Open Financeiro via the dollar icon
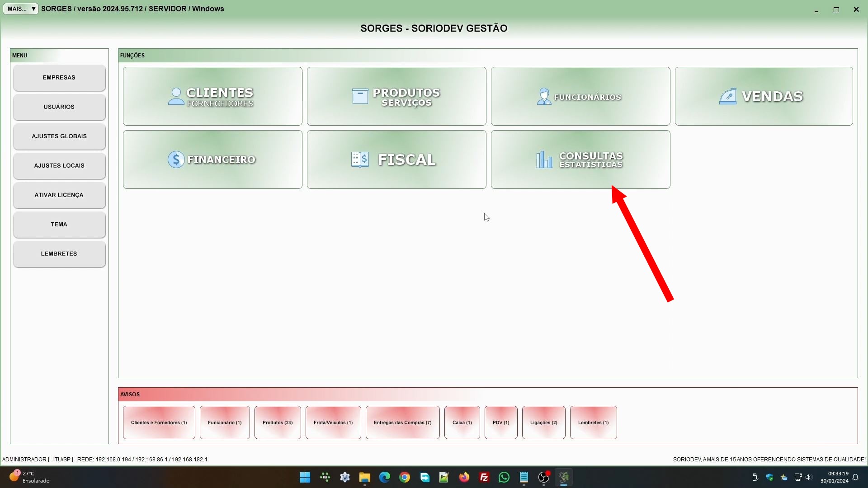 coord(176,160)
